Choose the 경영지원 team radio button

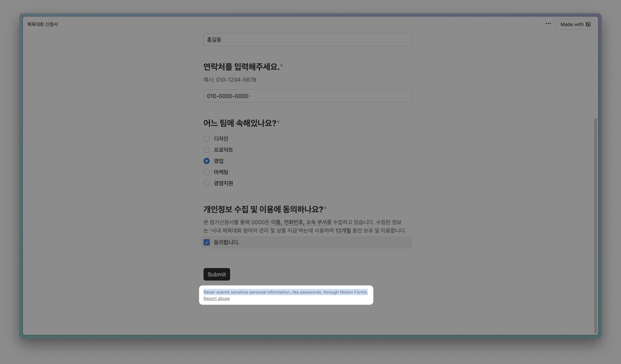point(206,183)
